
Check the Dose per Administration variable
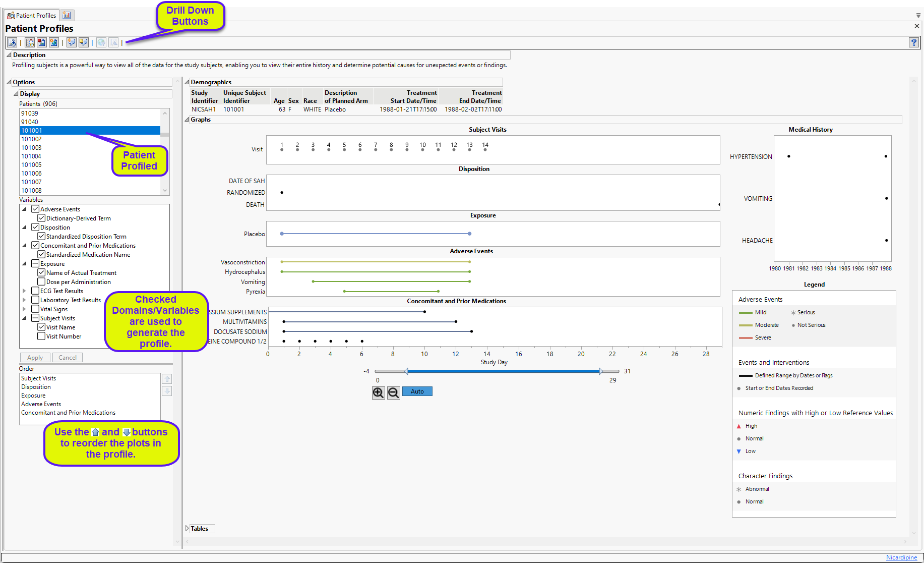point(41,282)
